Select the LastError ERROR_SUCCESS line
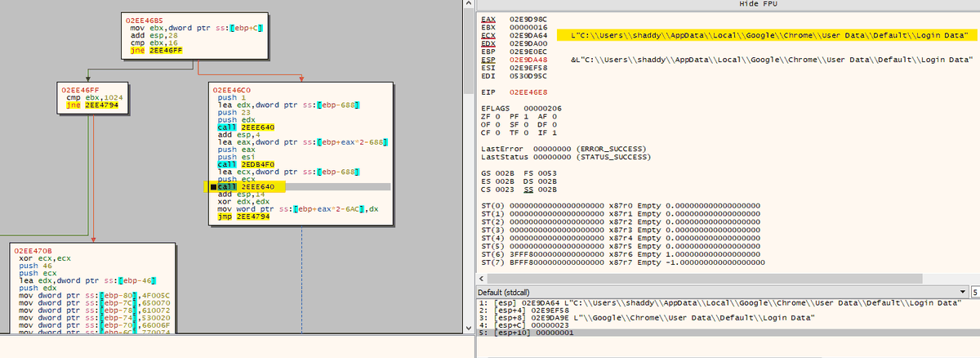This screenshot has width=980, height=358. [562, 148]
